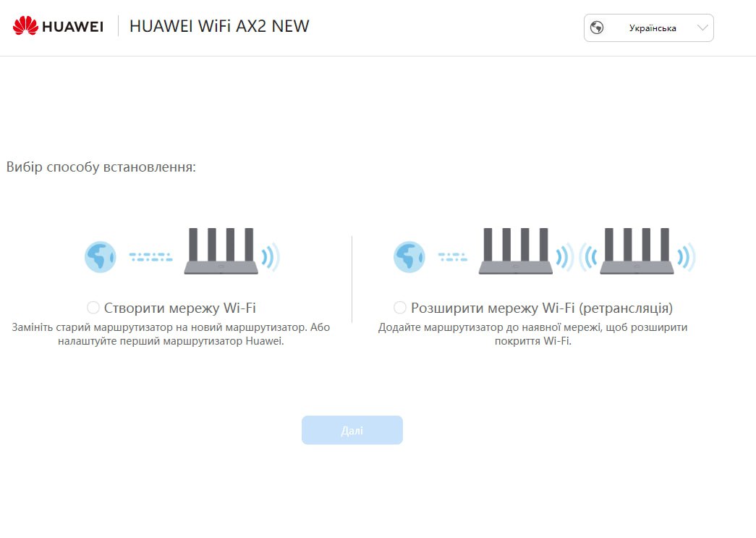The height and width of the screenshot is (538, 756).
Task: Open the Українська language dropdown
Action: click(652, 28)
